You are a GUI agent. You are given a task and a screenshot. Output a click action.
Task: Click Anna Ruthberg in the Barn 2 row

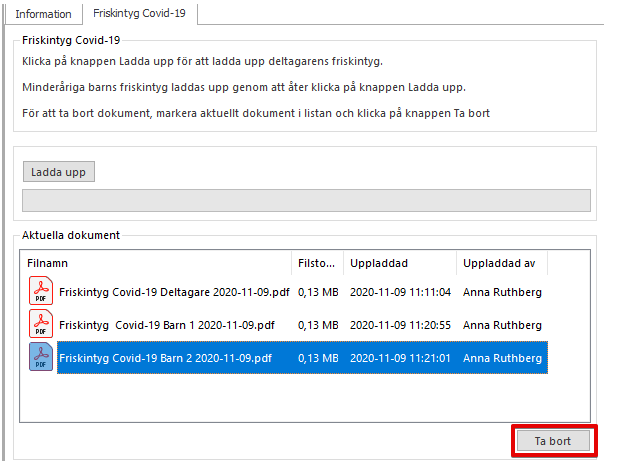pos(502,358)
